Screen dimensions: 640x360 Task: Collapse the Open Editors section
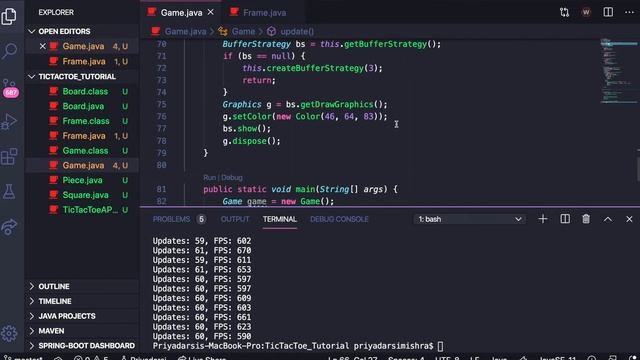tap(82, 31)
